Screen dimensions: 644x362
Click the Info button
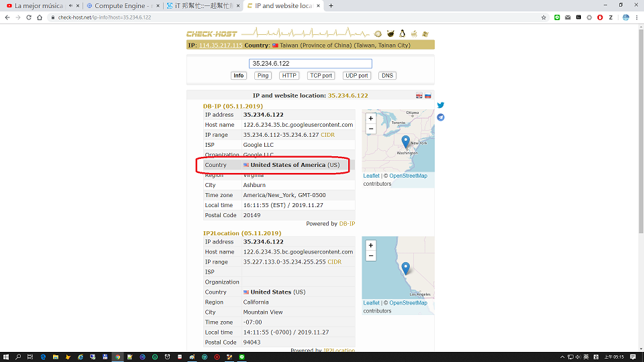(x=239, y=76)
